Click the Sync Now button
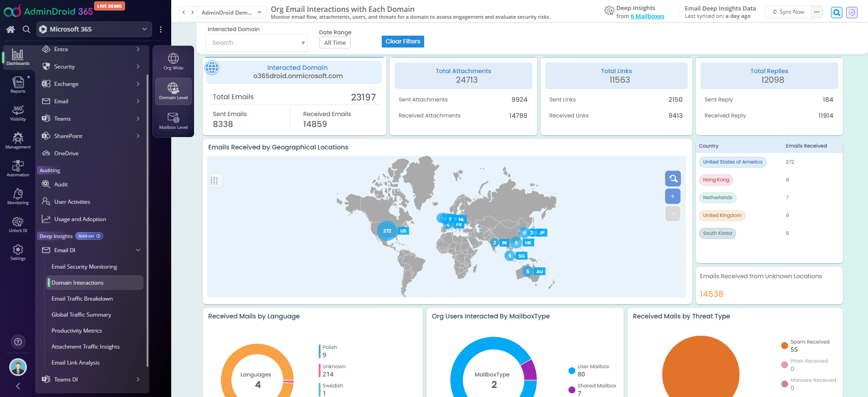This screenshot has height=397, width=868. click(789, 12)
